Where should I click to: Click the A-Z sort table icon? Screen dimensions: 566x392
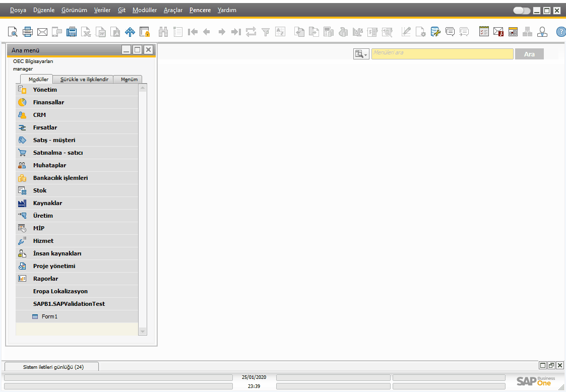click(x=280, y=32)
